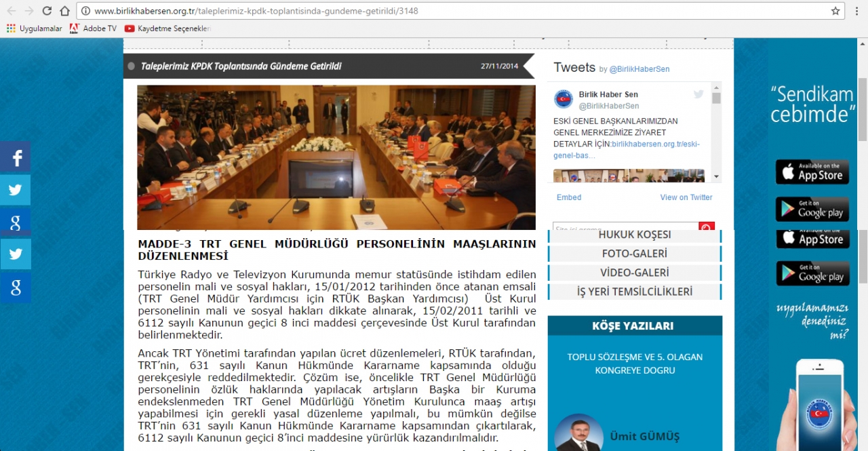Screen dimensions: 868x451
Task: Click the upper App Store badge
Action: click(x=812, y=172)
